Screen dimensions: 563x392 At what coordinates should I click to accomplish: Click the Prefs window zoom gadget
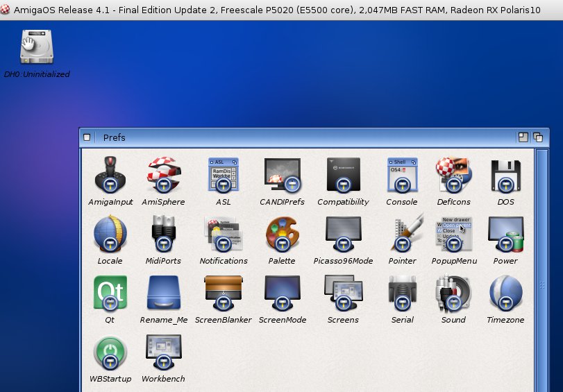(x=523, y=137)
